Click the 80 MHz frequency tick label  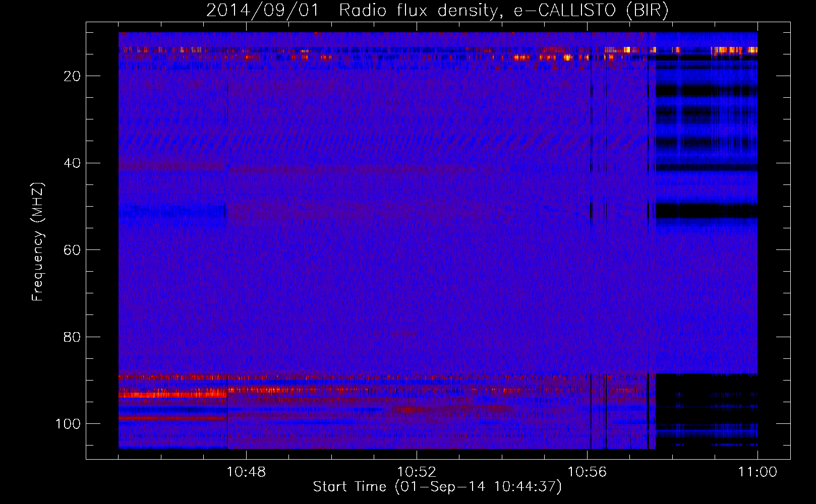[x=73, y=337]
